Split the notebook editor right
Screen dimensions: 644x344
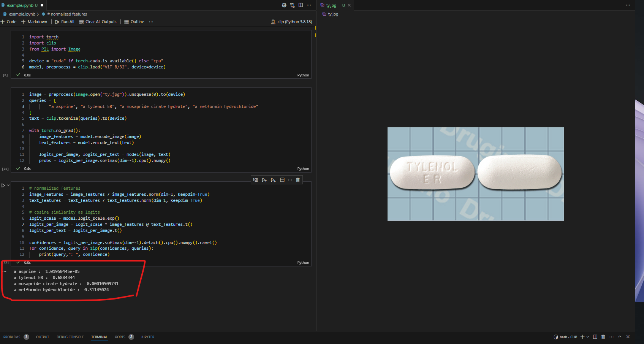click(x=301, y=5)
